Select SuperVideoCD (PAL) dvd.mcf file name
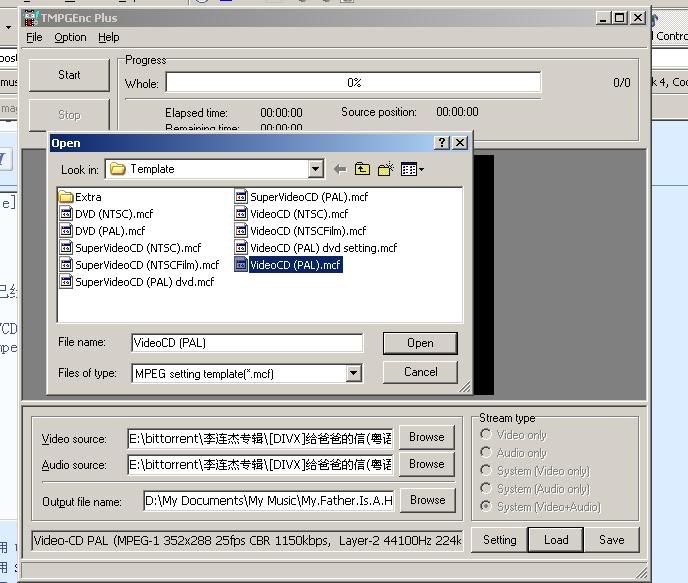Screen dimensions: 688x583 point(145,282)
